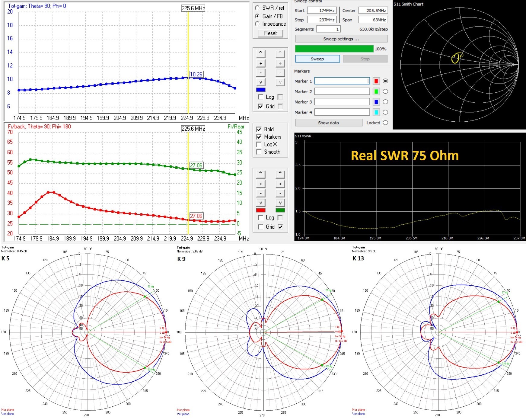Click the Reset button
The width and height of the screenshot is (526, 420).
click(x=270, y=33)
